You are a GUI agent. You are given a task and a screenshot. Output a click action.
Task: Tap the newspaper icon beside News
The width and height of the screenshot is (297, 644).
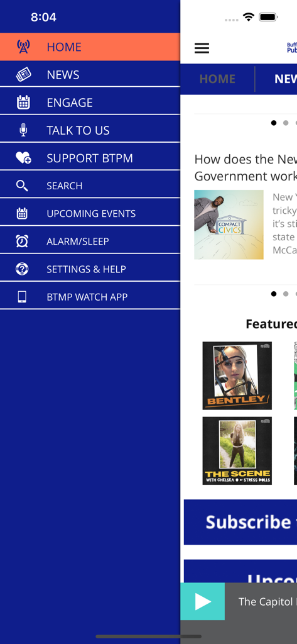pyautogui.click(x=23, y=74)
